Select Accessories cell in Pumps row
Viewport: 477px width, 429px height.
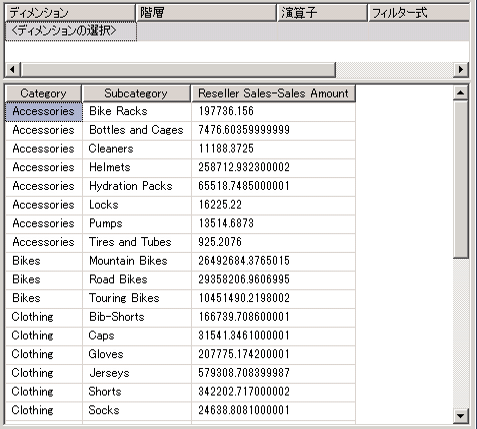[x=44, y=224]
